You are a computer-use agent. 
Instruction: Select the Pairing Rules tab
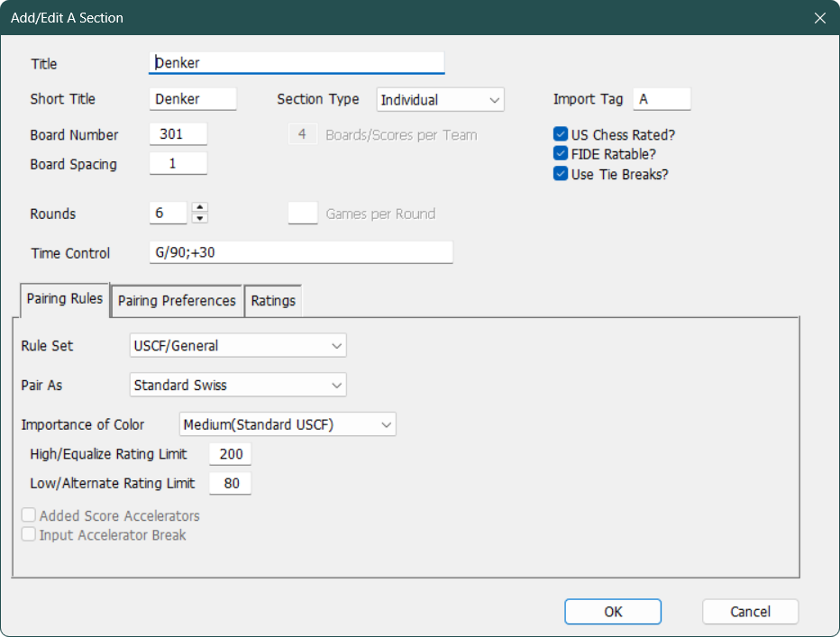[x=64, y=299]
